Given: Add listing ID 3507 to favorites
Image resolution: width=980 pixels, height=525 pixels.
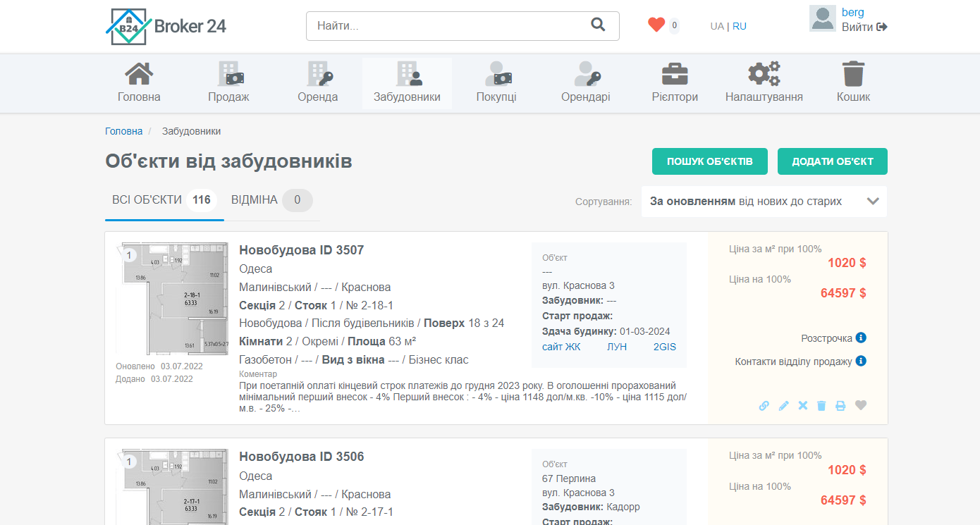Looking at the screenshot, I should 860,405.
